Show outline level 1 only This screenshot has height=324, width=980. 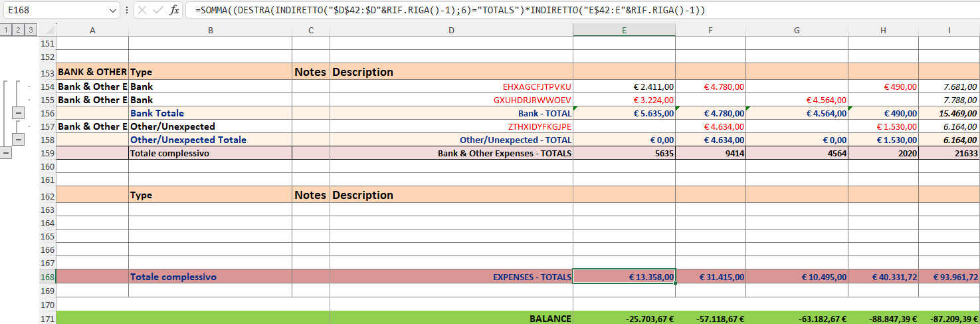[5, 29]
